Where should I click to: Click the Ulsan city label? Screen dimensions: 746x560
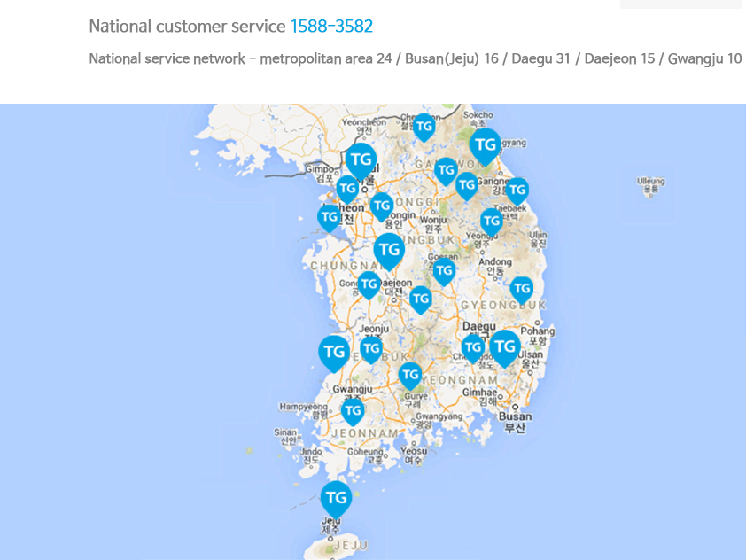pyautogui.click(x=530, y=359)
